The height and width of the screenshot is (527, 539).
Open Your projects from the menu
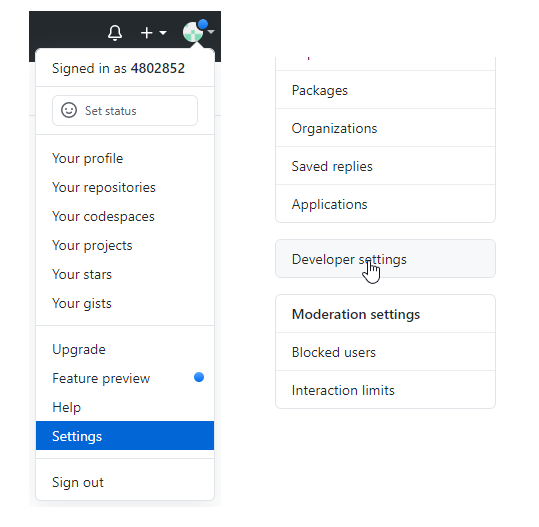(x=125, y=245)
